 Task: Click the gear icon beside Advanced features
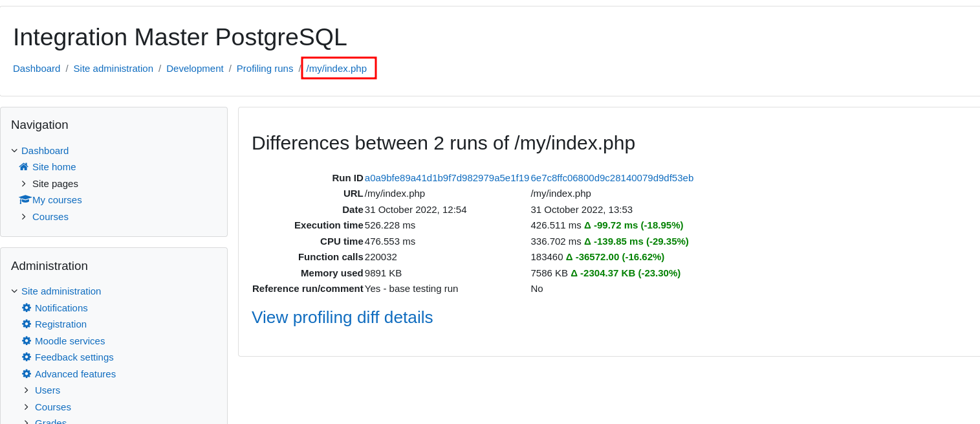pos(27,374)
